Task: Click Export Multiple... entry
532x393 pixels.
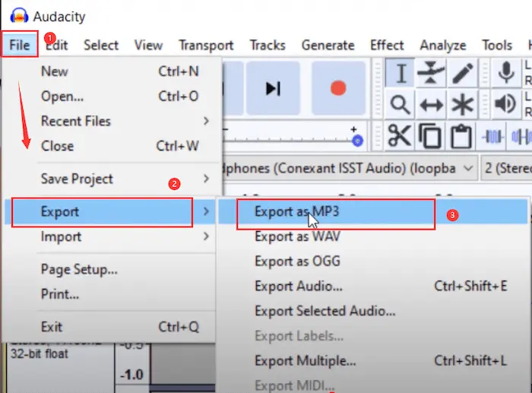Action: (373, 361)
